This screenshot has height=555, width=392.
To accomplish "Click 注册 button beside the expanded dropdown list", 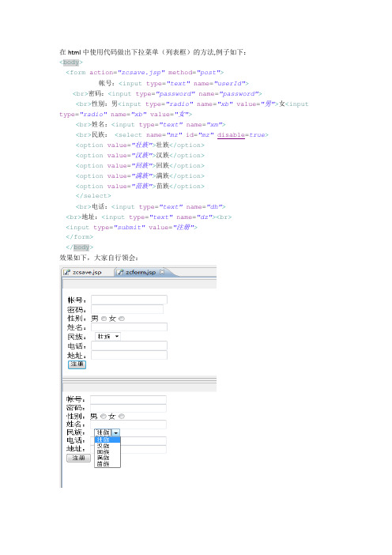I will [78, 458].
